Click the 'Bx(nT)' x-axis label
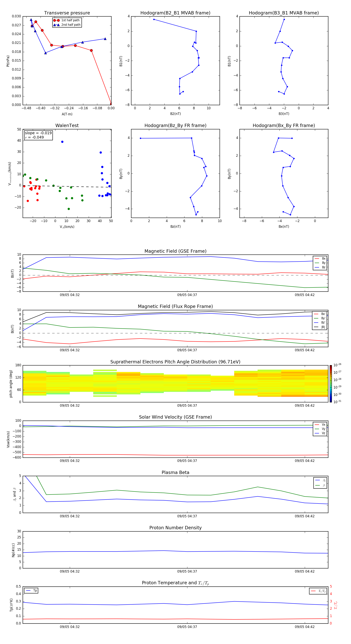351x644 pixels. point(284,227)
